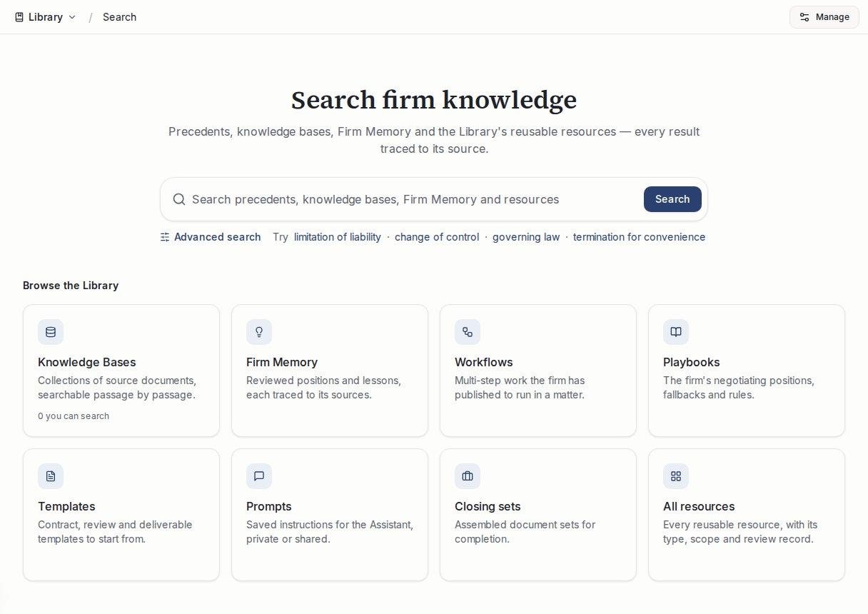The height and width of the screenshot is (614, 868).
Task: Click '0 you can search' text
Action: (x=74, y=416)
